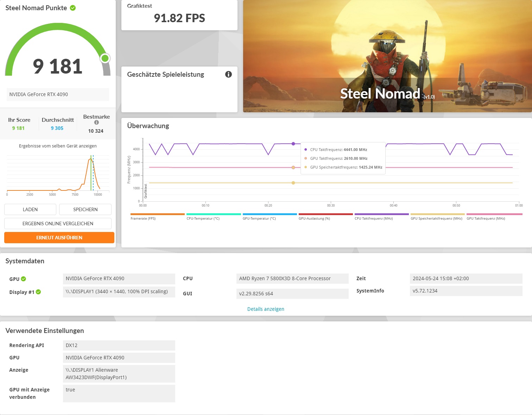Click the Überwachung heading

click(148, 126)
